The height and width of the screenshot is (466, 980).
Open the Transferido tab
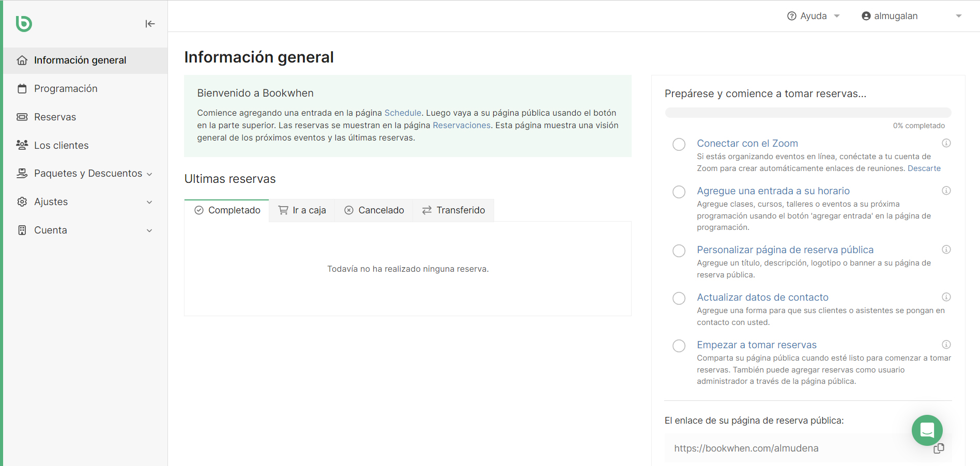[x=453, y=210]
